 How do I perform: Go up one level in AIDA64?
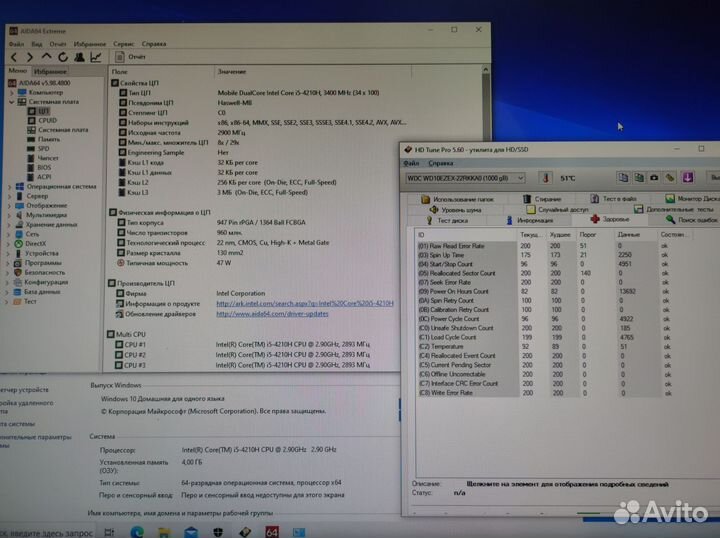(46, 56)
